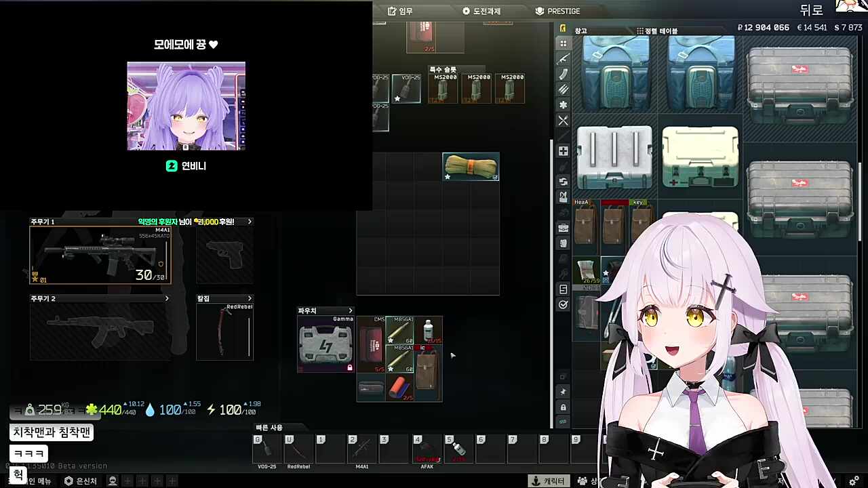
Task: Click empty quick slot 7
Action: [521, 449]
